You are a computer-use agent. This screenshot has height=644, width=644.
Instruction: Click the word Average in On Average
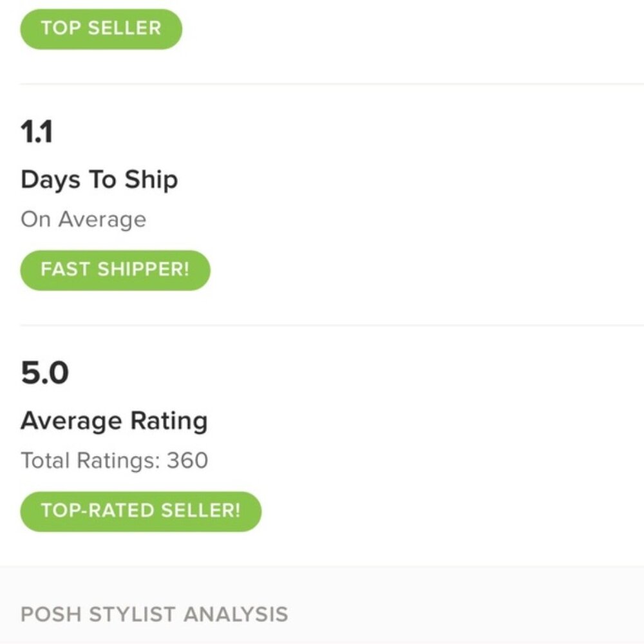coord(102,220)
